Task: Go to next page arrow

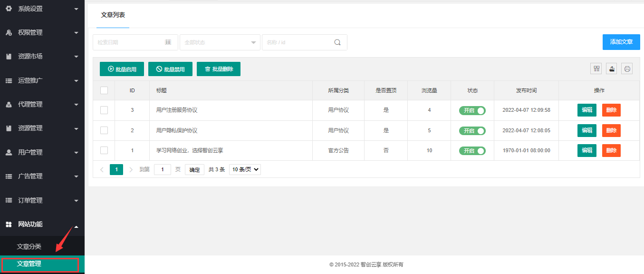Action: tap(131, 169)
